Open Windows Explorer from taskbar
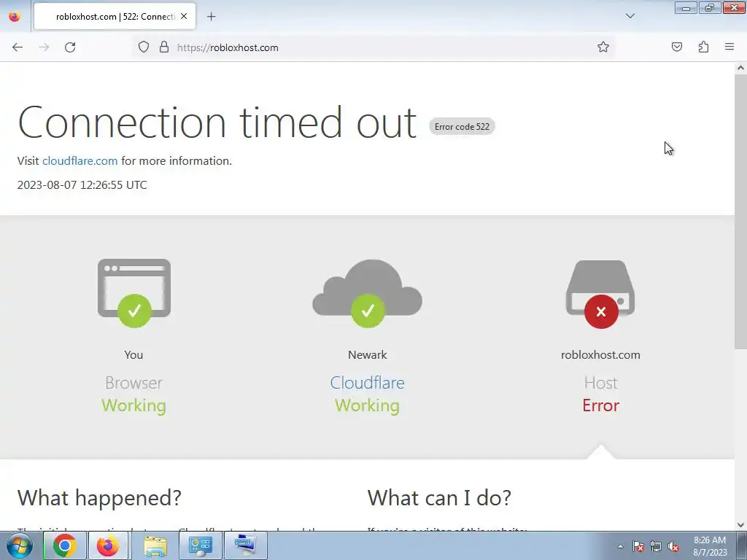747x560 pixels. point(155,545)
